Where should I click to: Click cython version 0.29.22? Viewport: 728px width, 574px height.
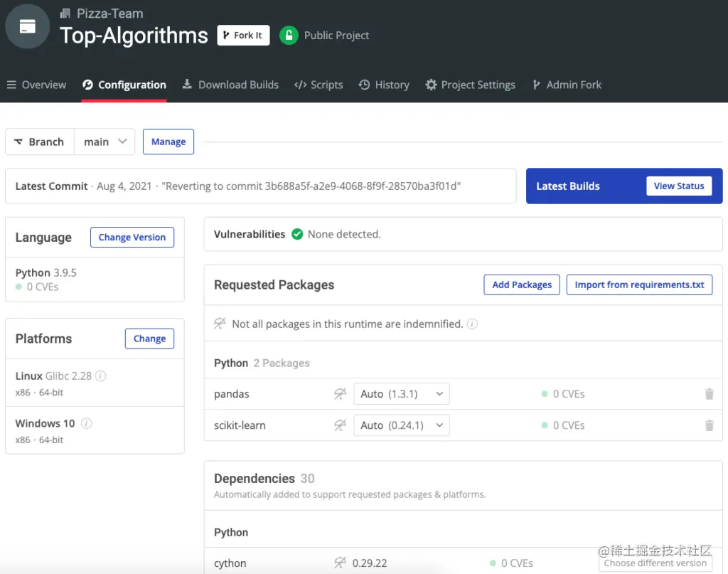370,563
